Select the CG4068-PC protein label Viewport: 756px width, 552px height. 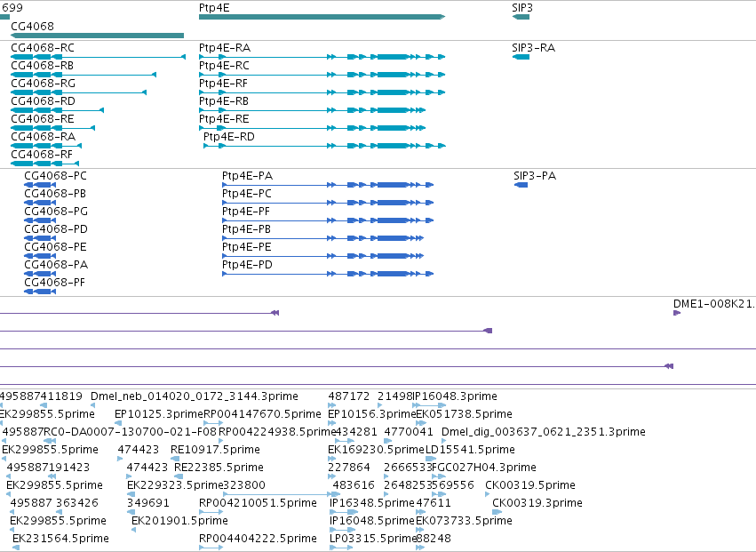coord(55,176)
